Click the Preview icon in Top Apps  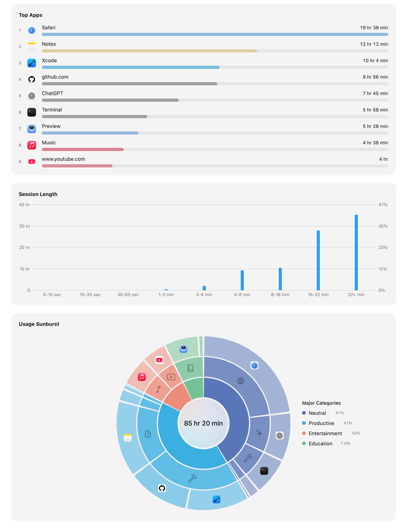pos(32,129)
